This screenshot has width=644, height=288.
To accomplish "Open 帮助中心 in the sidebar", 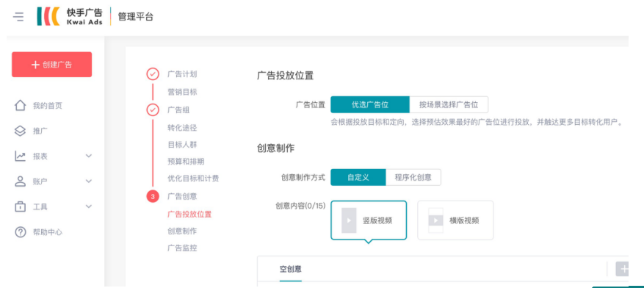I will [48, 232].
